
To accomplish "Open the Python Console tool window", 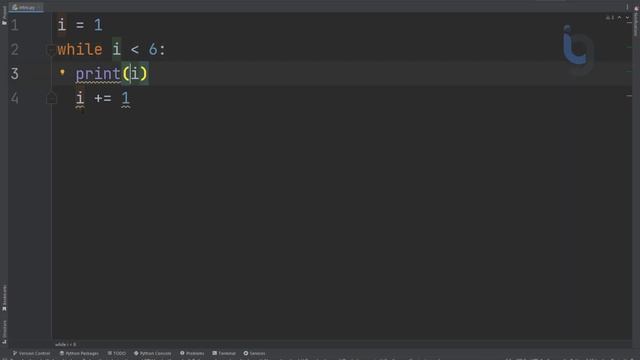I will [153, 353].
